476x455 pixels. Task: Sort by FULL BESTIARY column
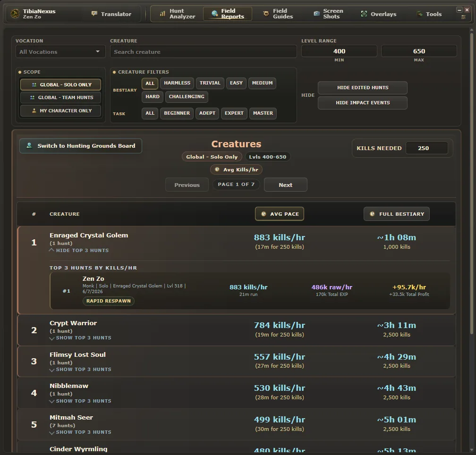[397, 214]
